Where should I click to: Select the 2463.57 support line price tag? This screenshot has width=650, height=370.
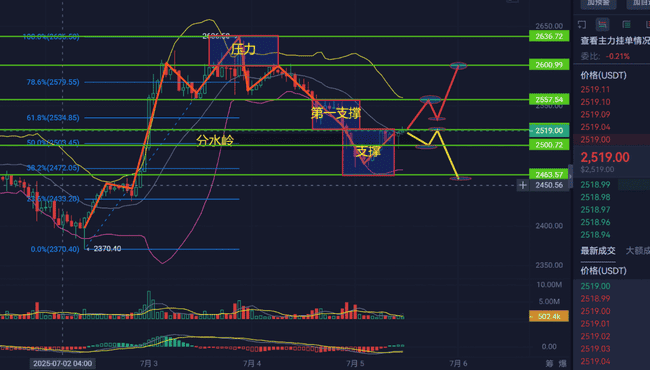click(549, 174)
